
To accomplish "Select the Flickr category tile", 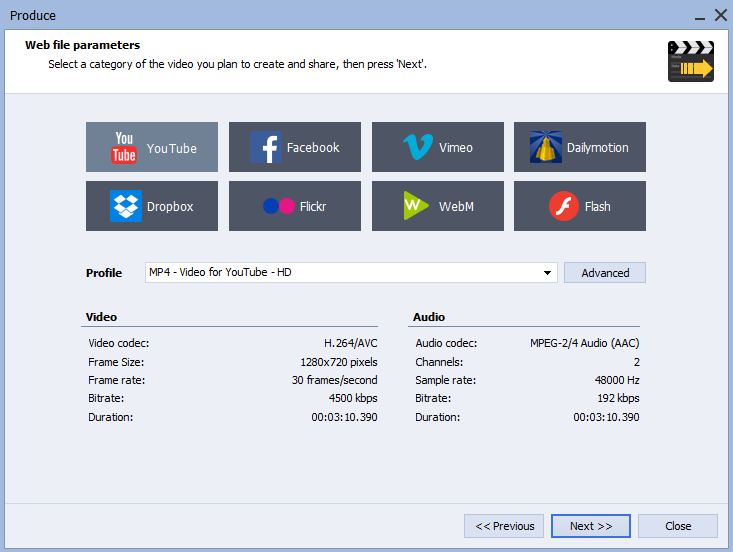I will (294, 206).
